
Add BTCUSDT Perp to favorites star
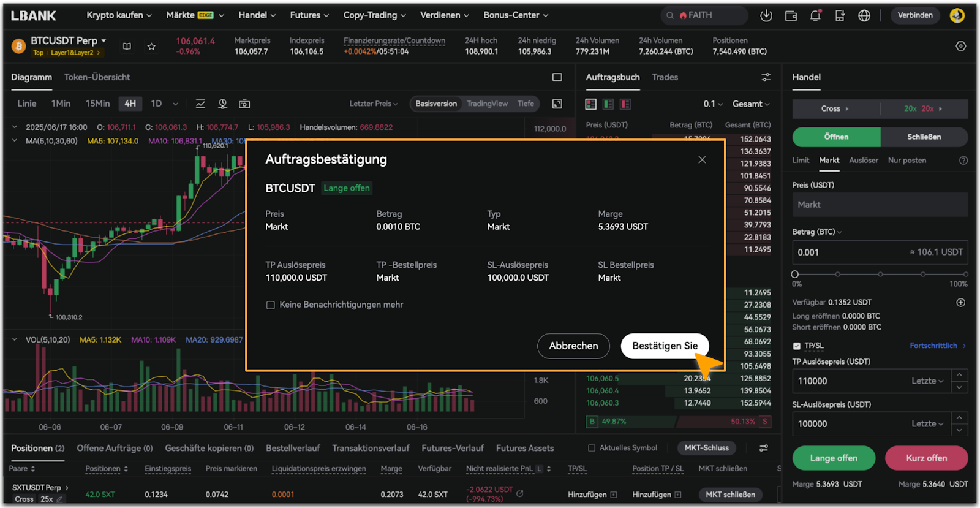(151, 46)
